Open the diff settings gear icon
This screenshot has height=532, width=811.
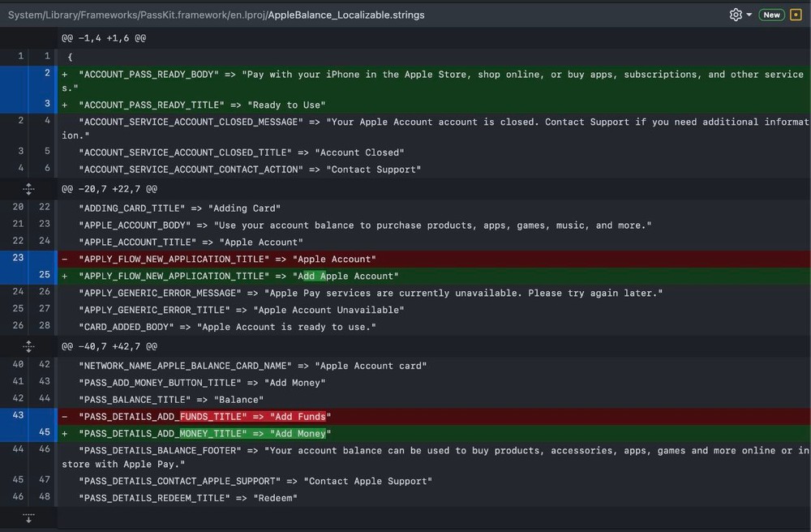(x=735, y=15)
